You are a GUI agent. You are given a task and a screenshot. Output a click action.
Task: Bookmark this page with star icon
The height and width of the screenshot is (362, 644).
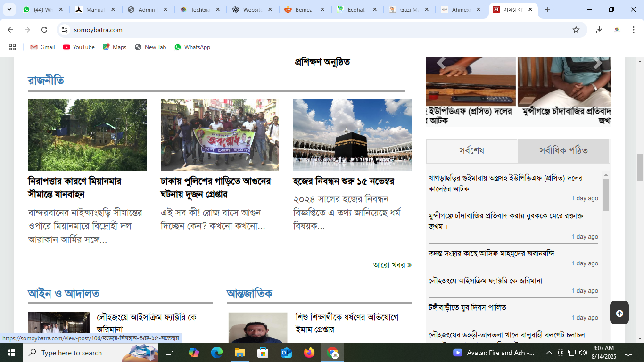[x=576, y=30]
